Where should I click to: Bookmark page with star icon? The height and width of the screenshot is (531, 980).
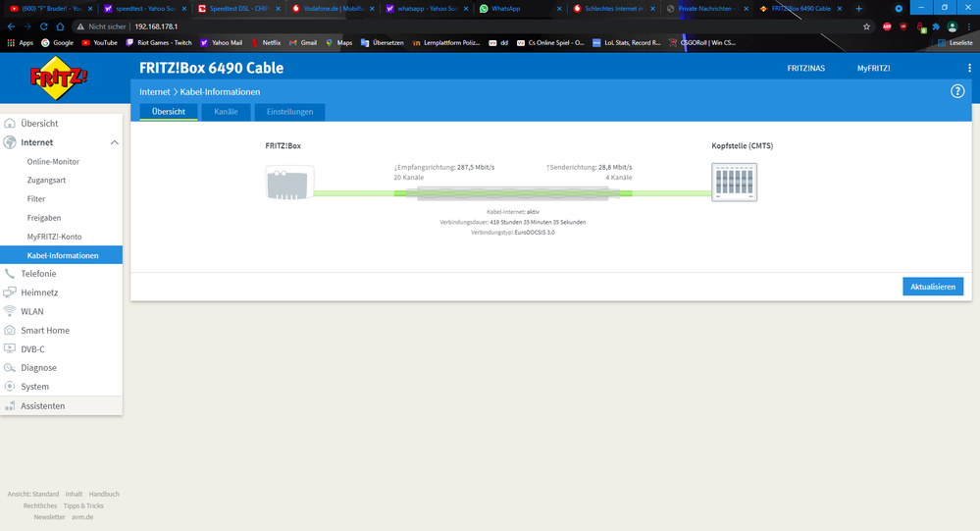pyautogui.click(x=866, y=27)
